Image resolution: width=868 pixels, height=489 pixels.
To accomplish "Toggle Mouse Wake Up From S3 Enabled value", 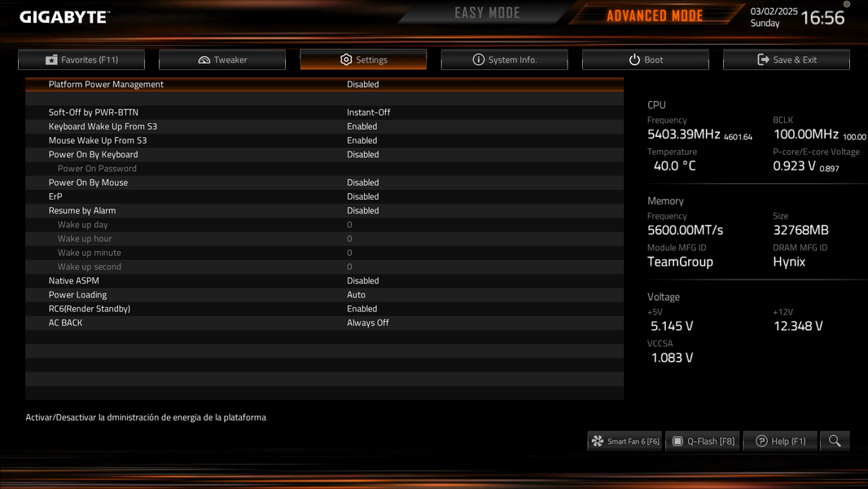I will [x=362, y=141].
